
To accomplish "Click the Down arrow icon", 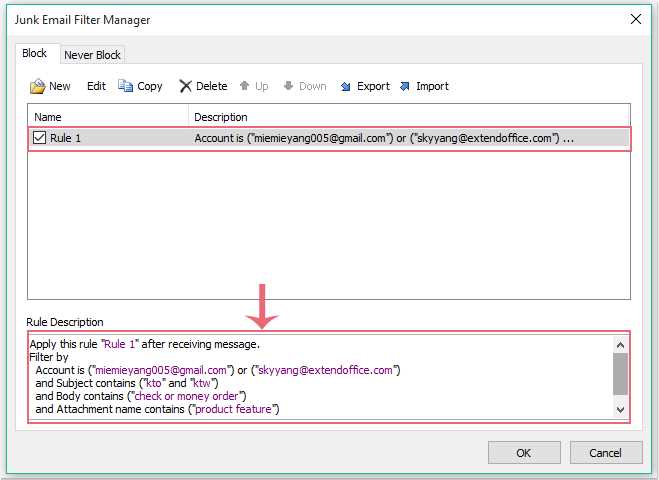I will coord(288,86).
